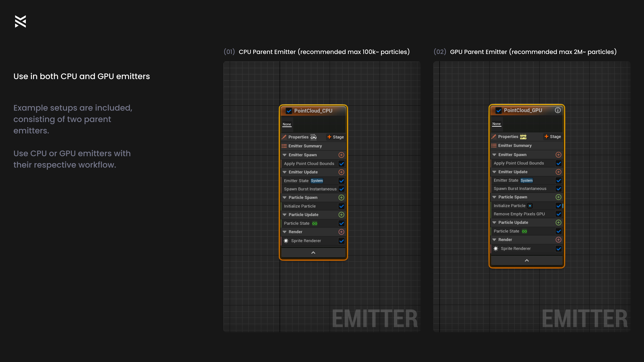644x362 pixels.
Task: Click the green plus icon on Particle Spawn in the GPU emitter
Action: click(558, 197)
